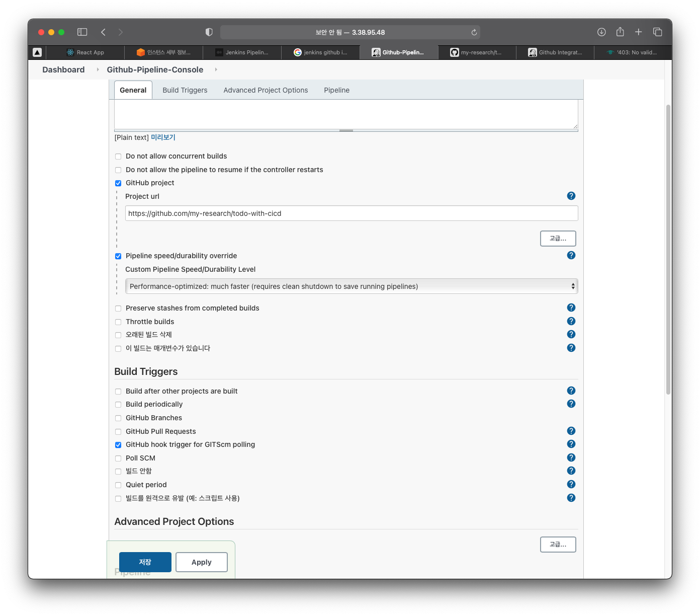Check the Quiet period option

click(118, 485)
